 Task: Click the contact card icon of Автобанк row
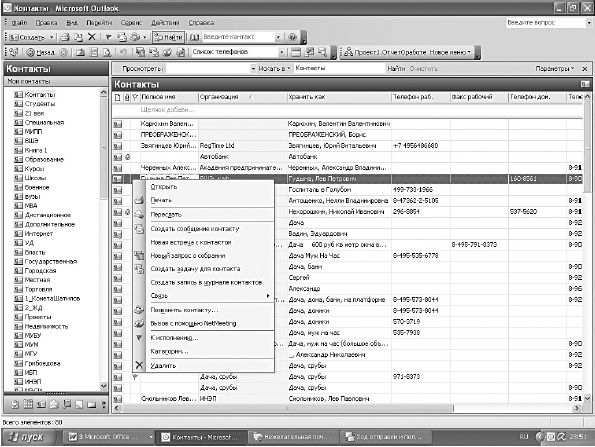click(x=118, y=157)
